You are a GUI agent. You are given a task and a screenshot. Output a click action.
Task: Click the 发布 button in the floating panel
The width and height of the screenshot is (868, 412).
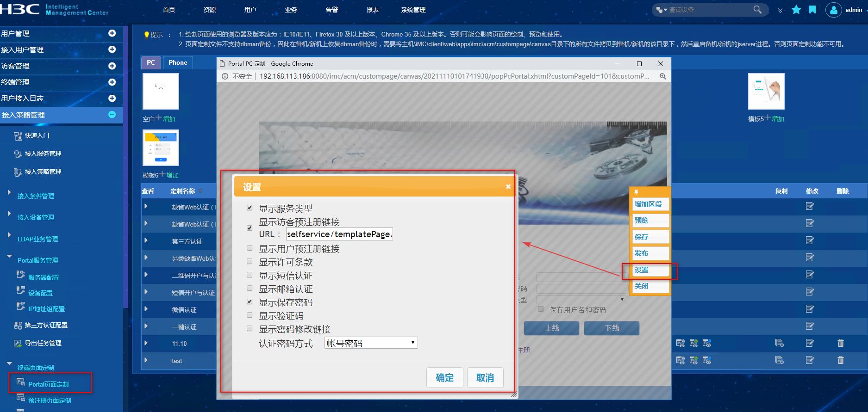[x=650, y=253]
